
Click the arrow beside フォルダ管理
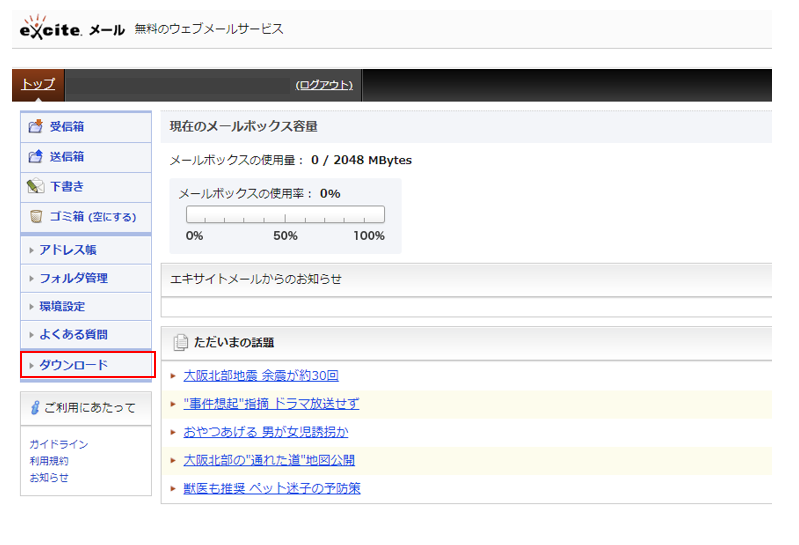[32, 279]
